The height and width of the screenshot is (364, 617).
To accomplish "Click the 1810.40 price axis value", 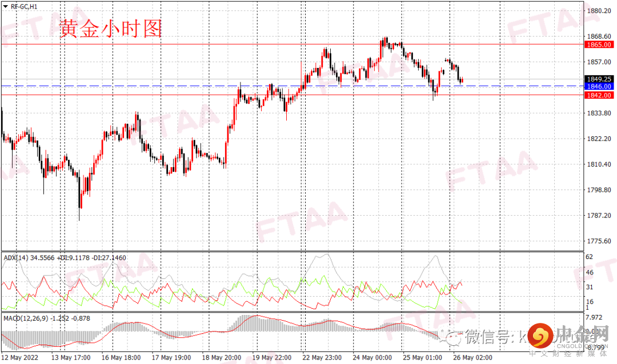I will click(599, 164).
